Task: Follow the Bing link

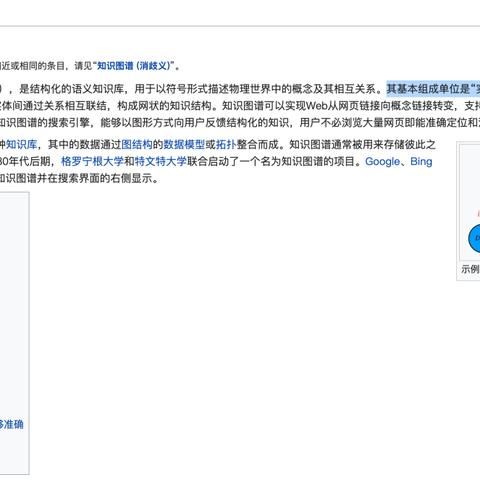Action: (421, 162)
